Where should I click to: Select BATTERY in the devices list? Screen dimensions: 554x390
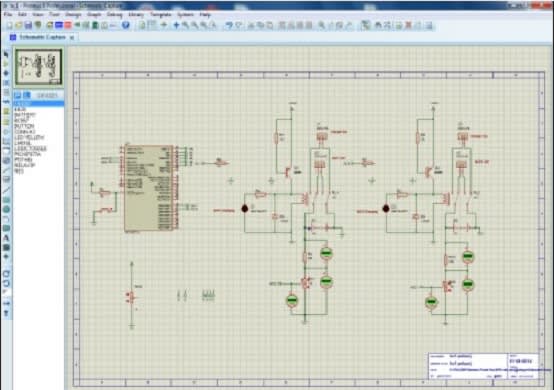(x=25, y=115)
